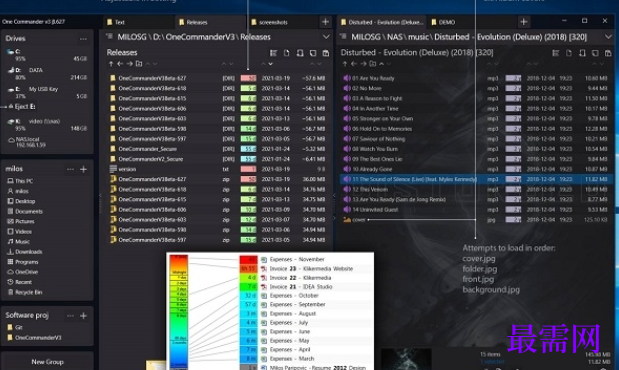Expand the right pane path dropdown chevron
The width and height of the screenshot is (619, 370).
608,37
